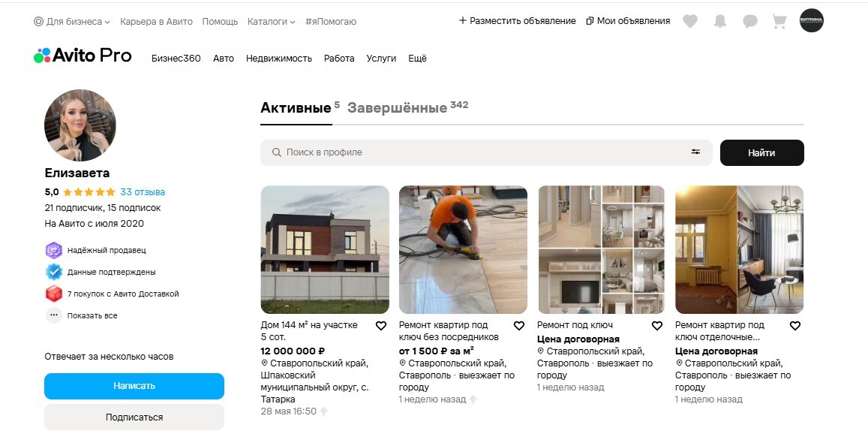Click the three-dots Показать все icon

pyautogui.click(x=54, y=315)
